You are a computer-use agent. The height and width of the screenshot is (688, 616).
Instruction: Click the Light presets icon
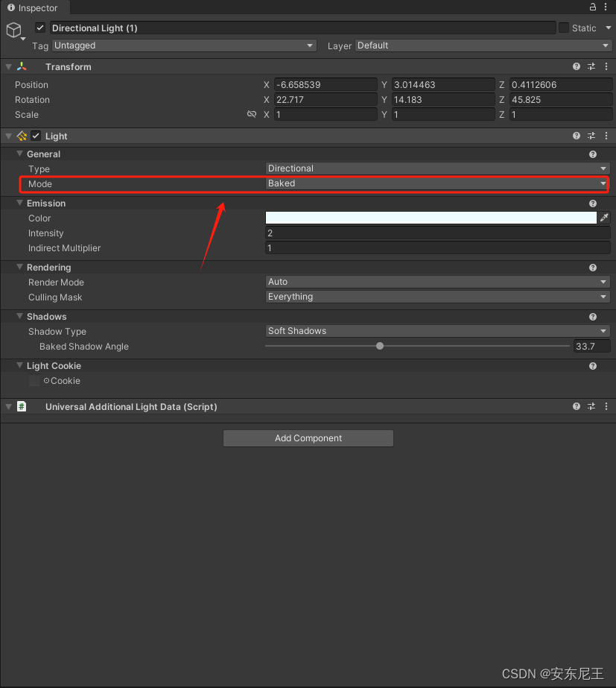pos(591,136)
